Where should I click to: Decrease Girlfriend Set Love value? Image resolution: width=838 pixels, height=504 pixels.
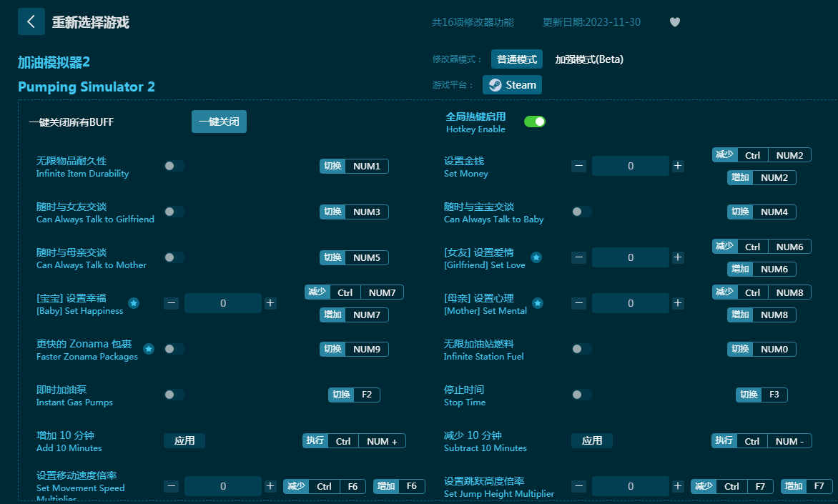point(578,257)
